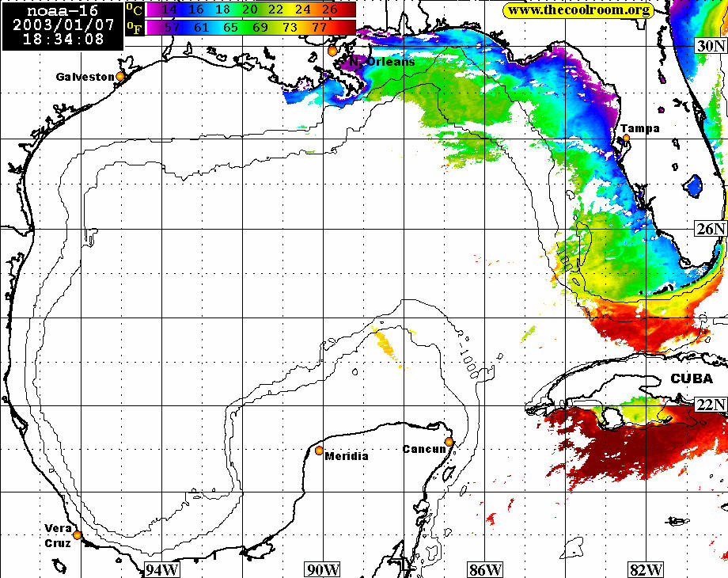The image size is (728, 578).
Task: Click the 18:34:08 time text
Action: [x=63, y=39]
